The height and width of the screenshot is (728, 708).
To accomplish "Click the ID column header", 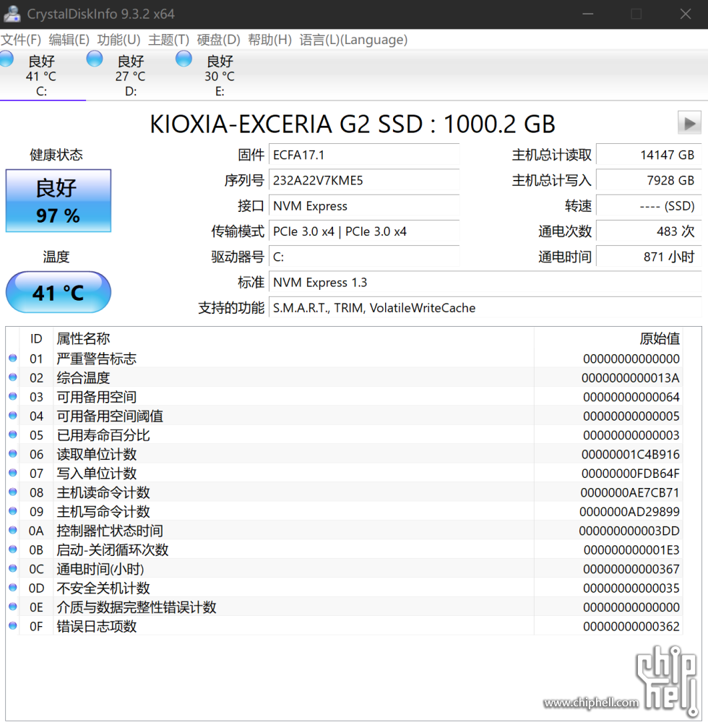I will (36, 339).
